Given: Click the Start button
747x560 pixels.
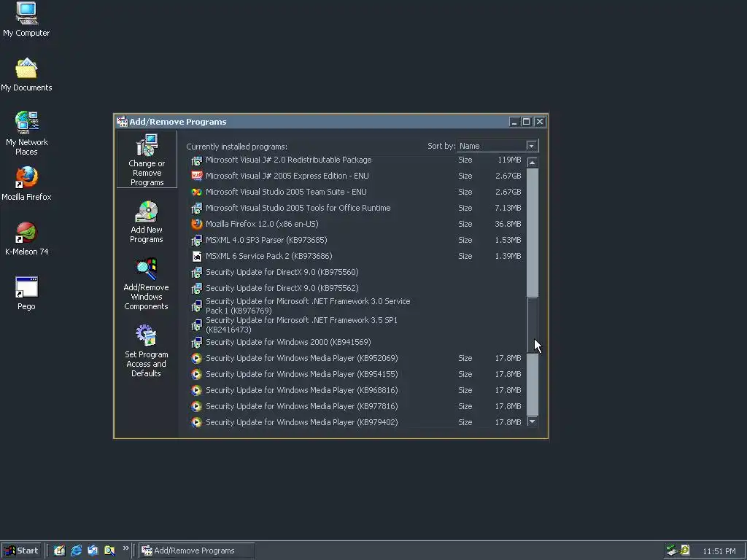Looking at the screenshot, I should (21, 551).
